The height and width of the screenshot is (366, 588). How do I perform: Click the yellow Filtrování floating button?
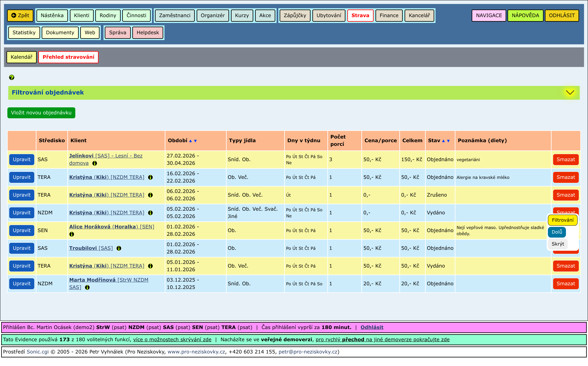tap(563, 220)
